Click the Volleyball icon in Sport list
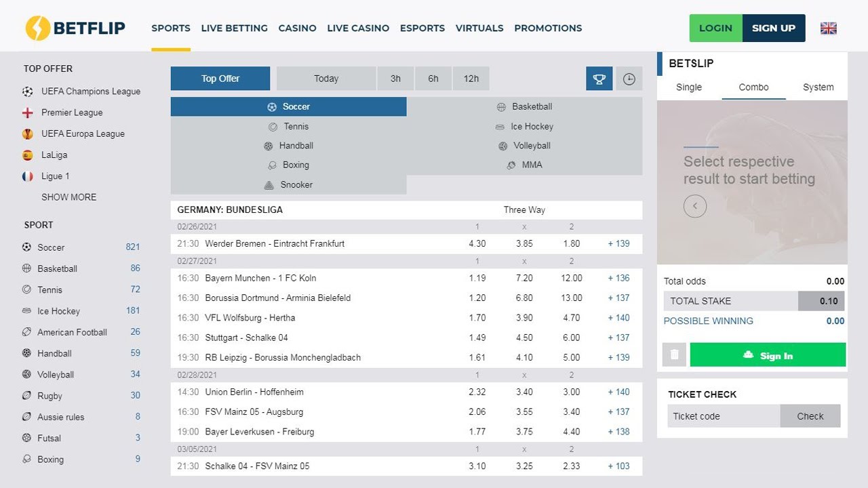 click(27, 374)
